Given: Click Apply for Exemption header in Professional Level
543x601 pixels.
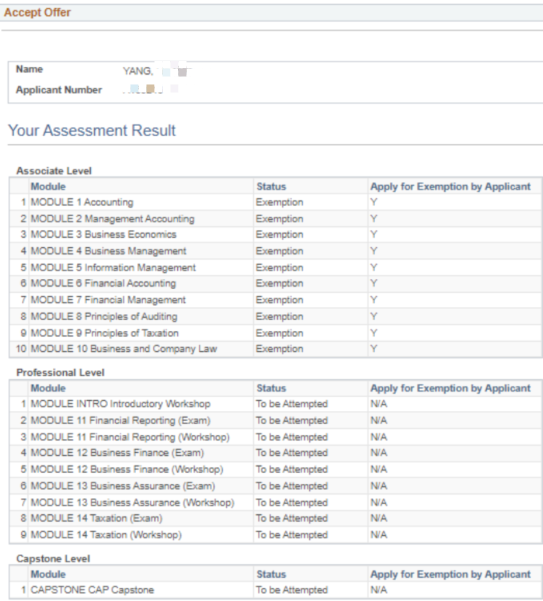Looking at the screenshot, I should (x=450, y=388).
